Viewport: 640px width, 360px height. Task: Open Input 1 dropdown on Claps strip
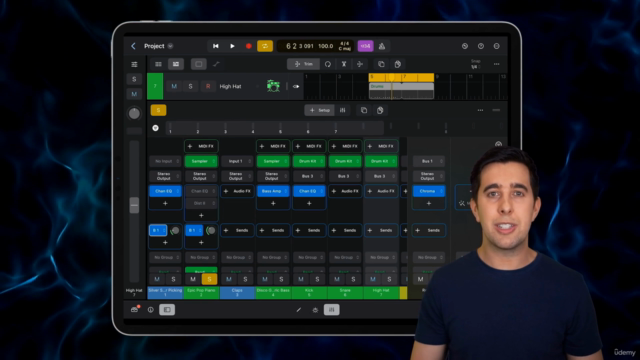point(237,161)
